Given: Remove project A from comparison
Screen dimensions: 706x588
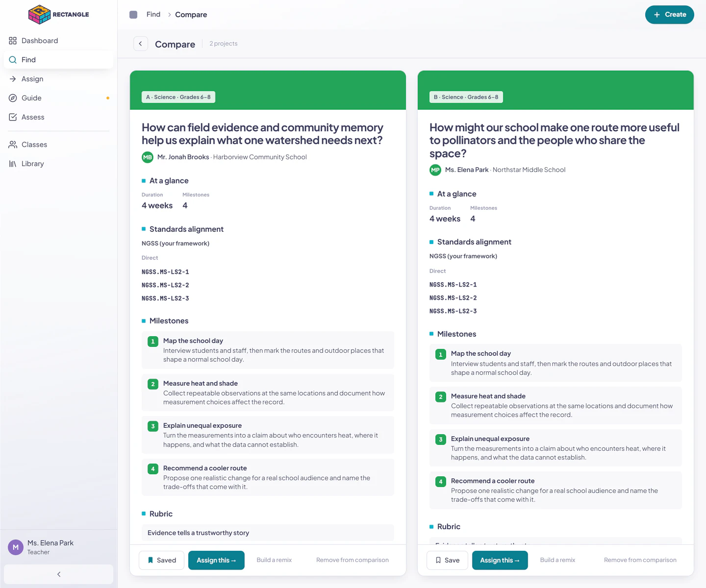Looking at the screenshot, I should (353, 560).
